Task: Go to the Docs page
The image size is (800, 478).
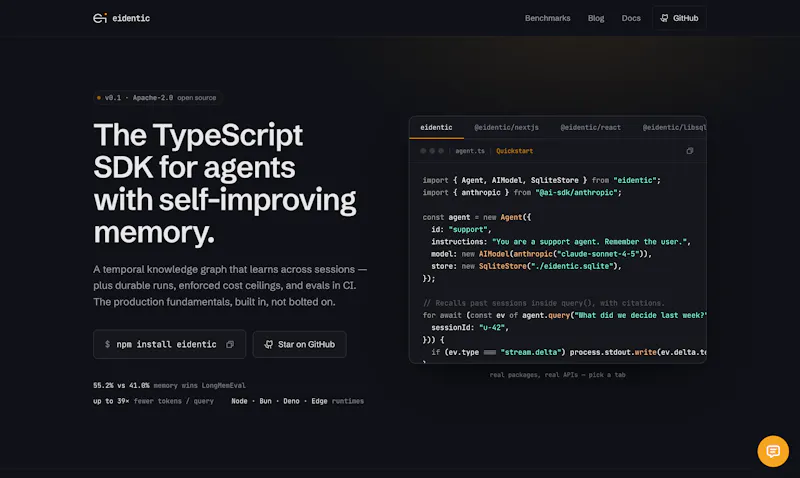Action: coord(631,18)
